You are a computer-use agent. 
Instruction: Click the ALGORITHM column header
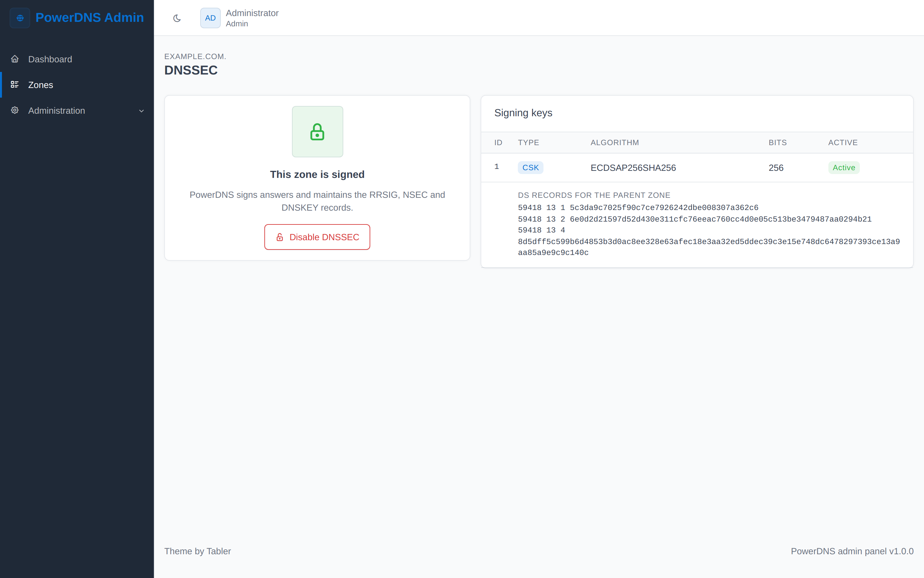tap(614, 143)
